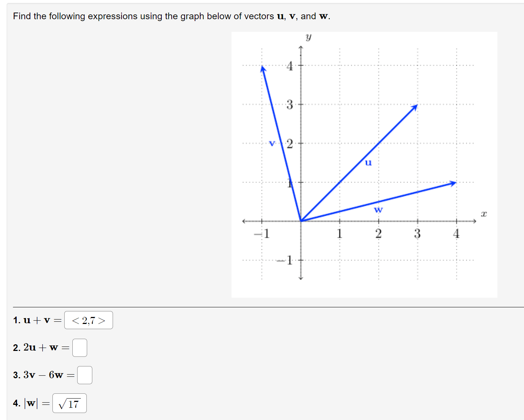Click the answer box containing √17
Screen dimensions: 524x420
[69, 403]
